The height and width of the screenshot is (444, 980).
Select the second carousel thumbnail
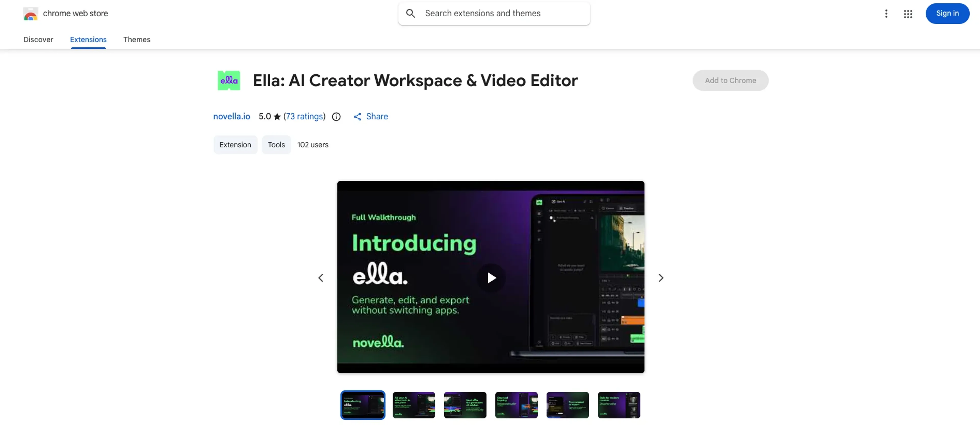tap(413, 405)
